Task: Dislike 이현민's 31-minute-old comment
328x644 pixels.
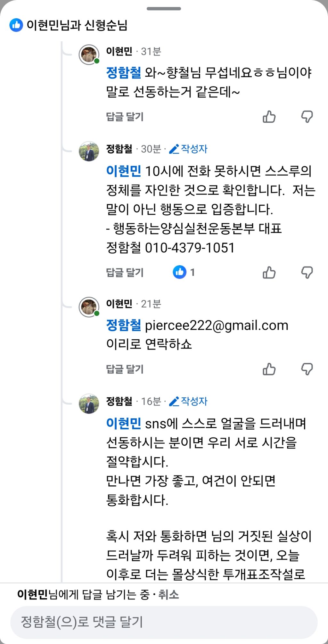Action: (307, 117)
